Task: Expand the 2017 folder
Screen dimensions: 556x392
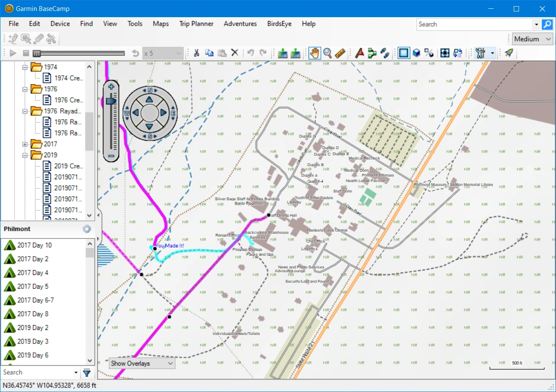Action: coord(25,144)
